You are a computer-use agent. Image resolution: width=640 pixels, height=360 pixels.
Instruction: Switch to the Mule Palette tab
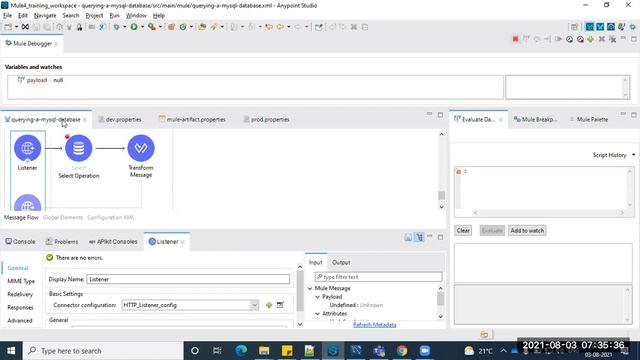tap(588, 120)
